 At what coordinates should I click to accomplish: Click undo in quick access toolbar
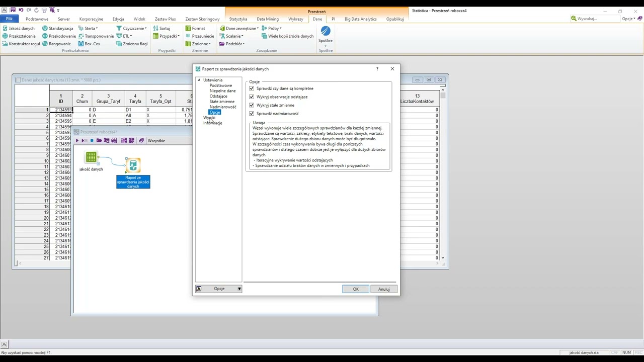pos(21,10)
